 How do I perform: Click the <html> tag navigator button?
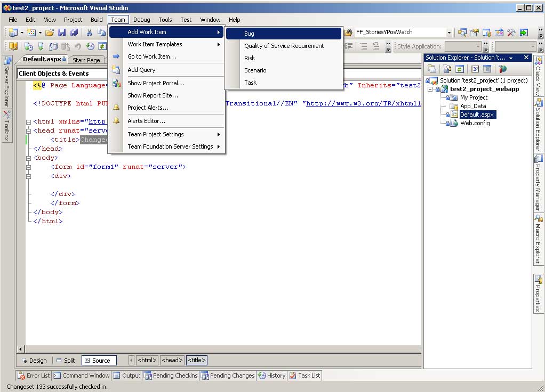tap(147, 360)
